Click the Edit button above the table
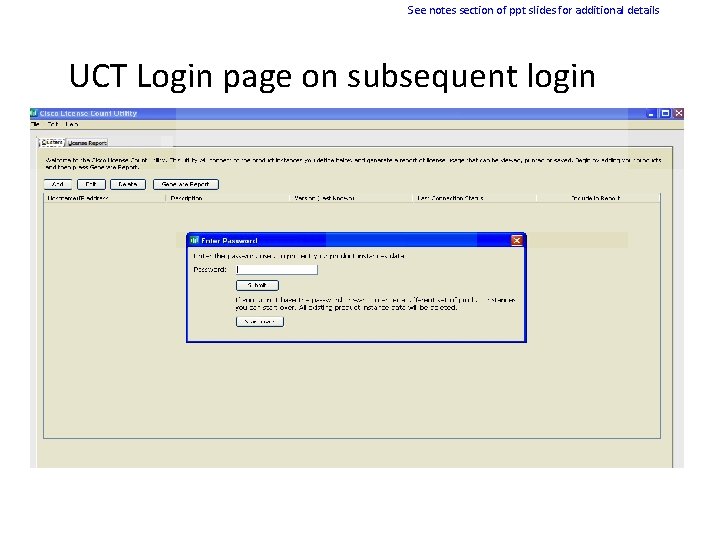The height and width of the screenshot is (540, 720). click(x=91, y=184)
